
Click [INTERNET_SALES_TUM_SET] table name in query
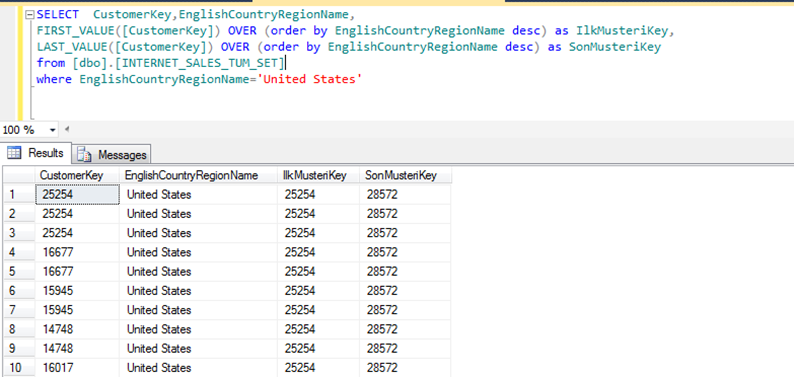coord(201,63)
